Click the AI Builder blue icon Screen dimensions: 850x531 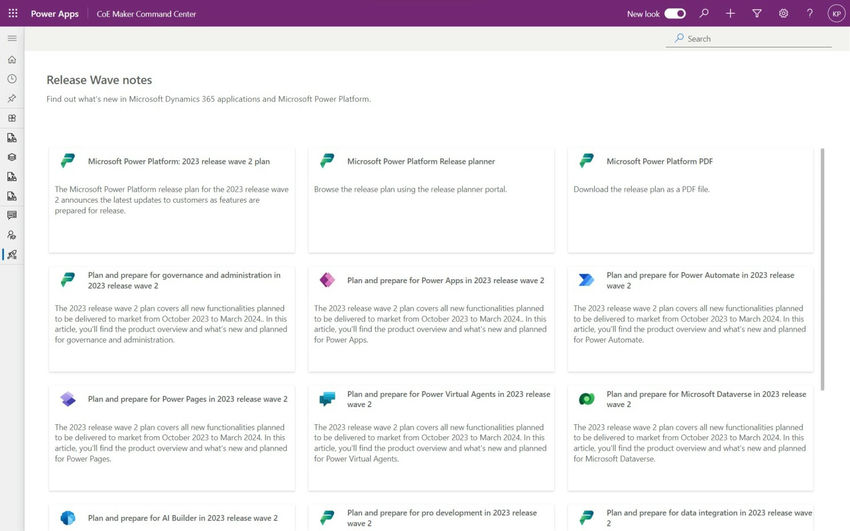point(68,517)
